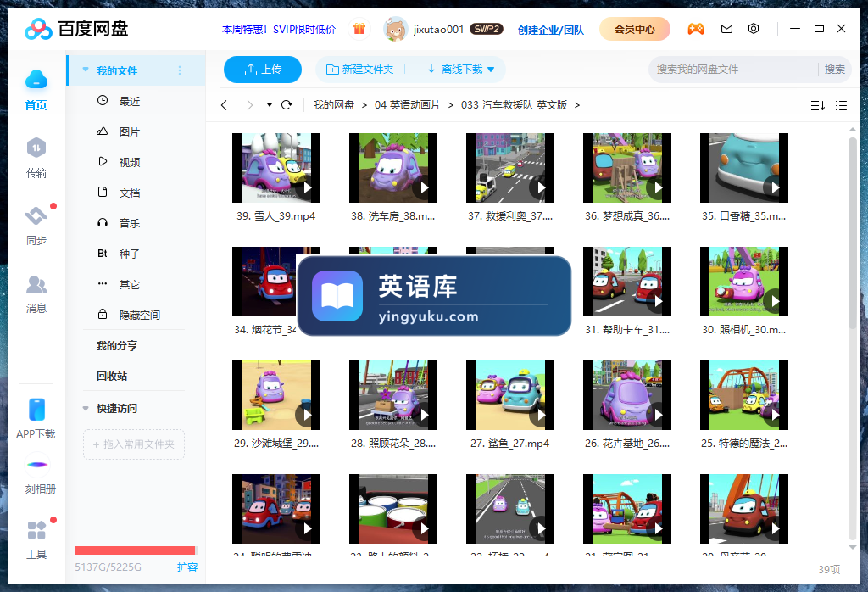This screenshot has height=592, width=868.
Task: Open 回收站
Action: (x=112, y=376)
